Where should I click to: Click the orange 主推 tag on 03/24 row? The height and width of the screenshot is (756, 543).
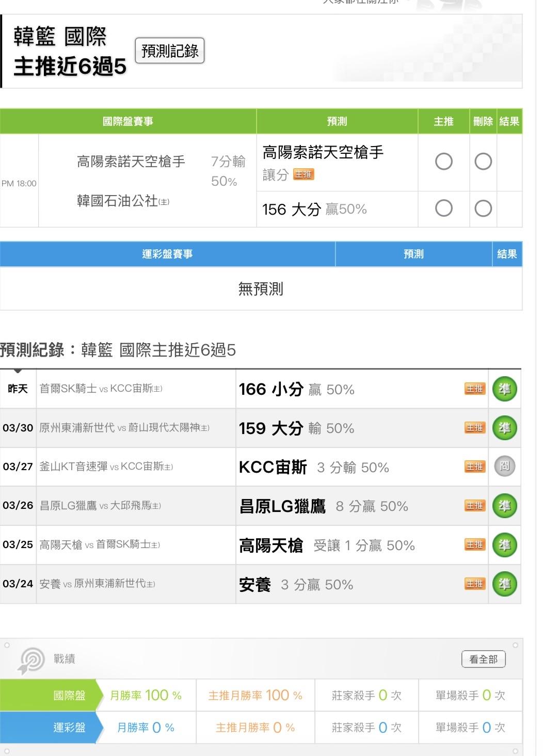click(474, 584)
